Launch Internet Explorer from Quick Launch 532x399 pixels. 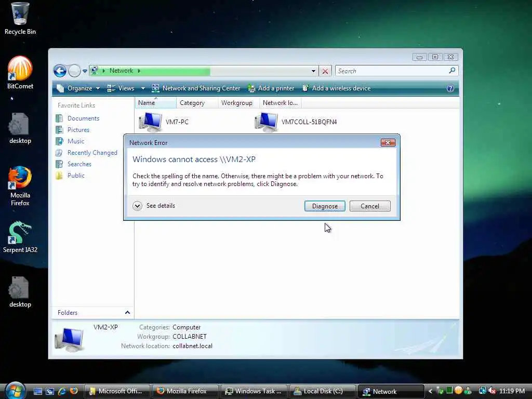coord(62,391)
